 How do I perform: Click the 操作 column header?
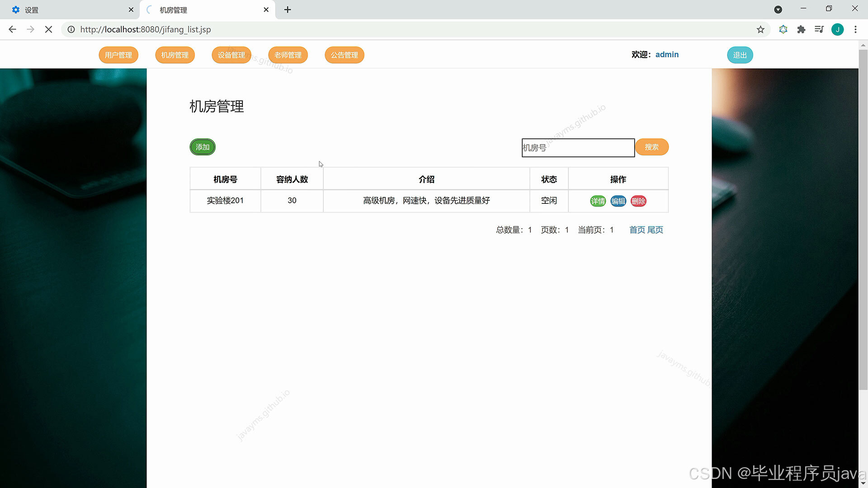(618, 179)
